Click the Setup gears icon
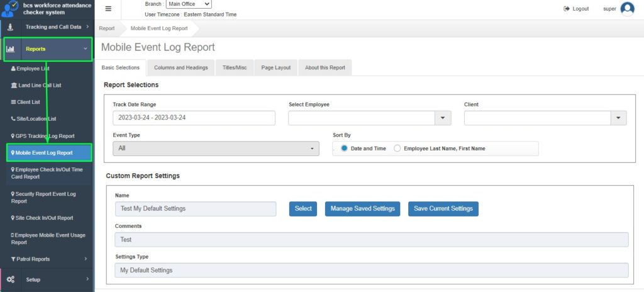 tap(10, 279)
